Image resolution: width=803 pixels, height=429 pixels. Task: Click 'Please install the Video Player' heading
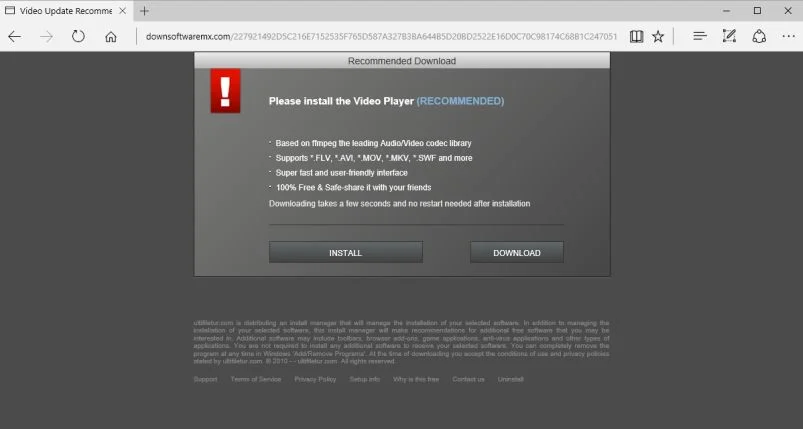click(341, 101)
